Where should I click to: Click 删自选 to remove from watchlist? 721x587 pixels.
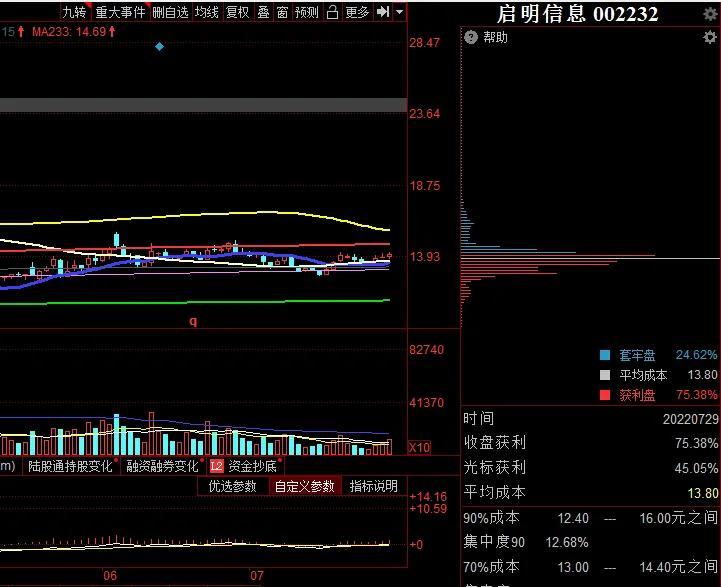tap(170, 12)
